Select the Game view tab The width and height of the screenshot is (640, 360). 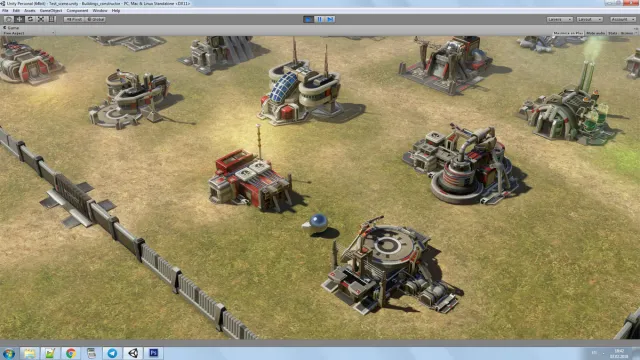(11, 28)
